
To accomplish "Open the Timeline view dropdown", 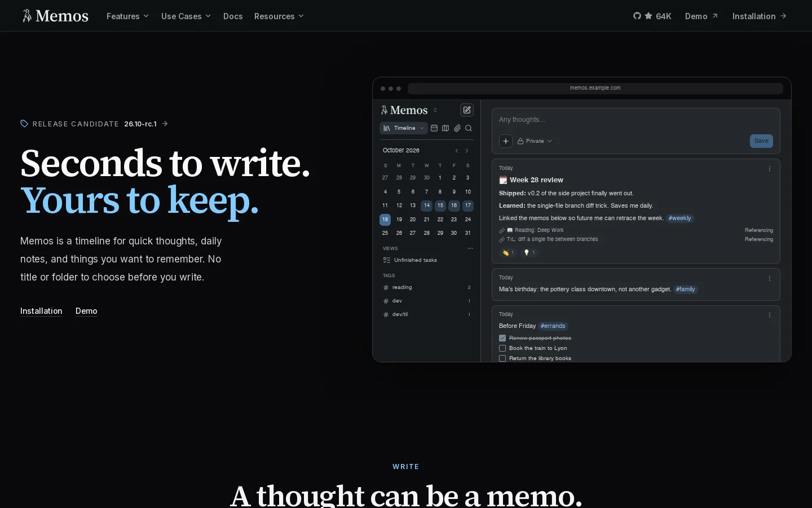I will click(x=404, y=128).
